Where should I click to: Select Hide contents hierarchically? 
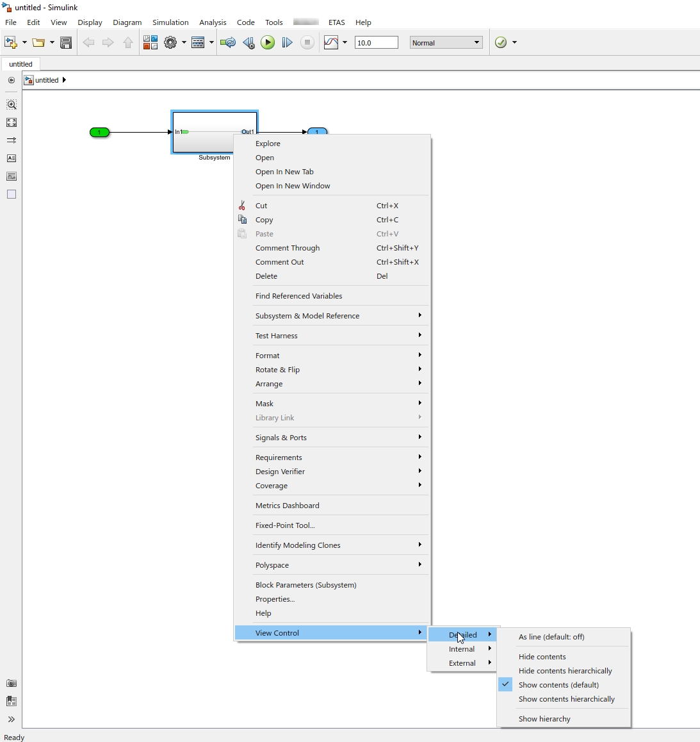coord(565,670)
